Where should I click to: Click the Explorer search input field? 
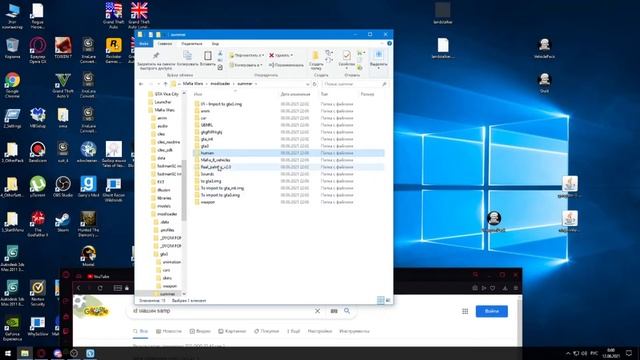click(x=354, y=84)
